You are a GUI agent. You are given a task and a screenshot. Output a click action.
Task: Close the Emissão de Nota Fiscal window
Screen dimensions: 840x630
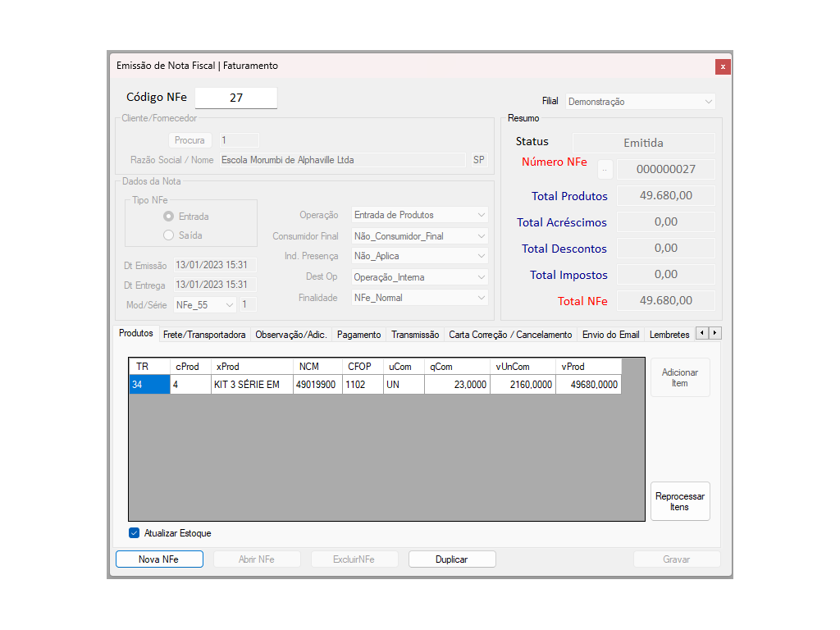pyautogui.click(x=722, y=66)
